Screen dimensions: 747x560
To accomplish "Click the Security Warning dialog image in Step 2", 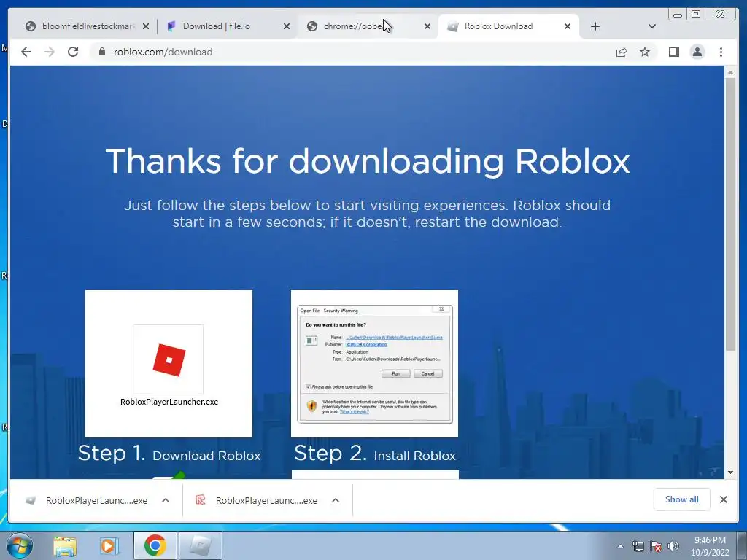I will [x=374, y=364].
